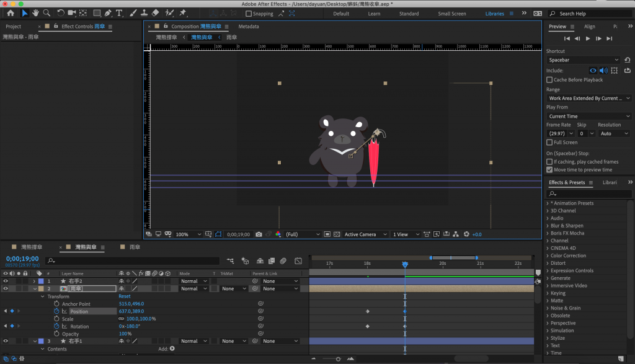Select the Rectangle shape tool
The width and height of the screenshot is (635, 364).
[97, 13]
